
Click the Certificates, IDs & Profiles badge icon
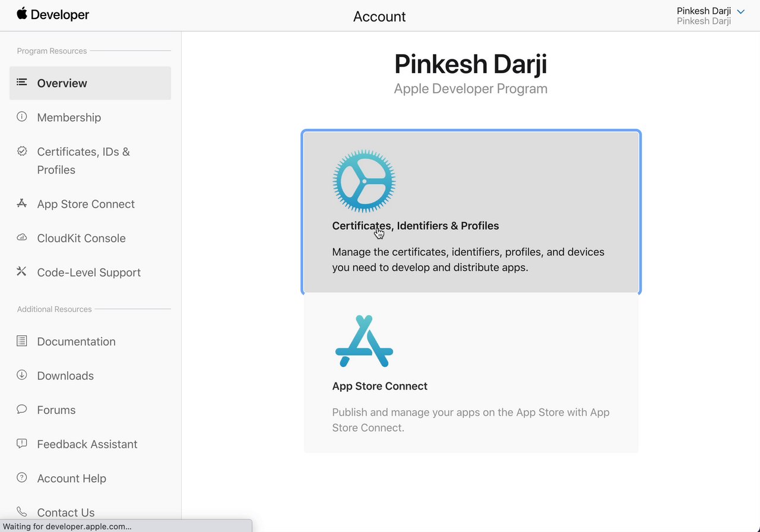pyautogui.click(x=22, y=151)
